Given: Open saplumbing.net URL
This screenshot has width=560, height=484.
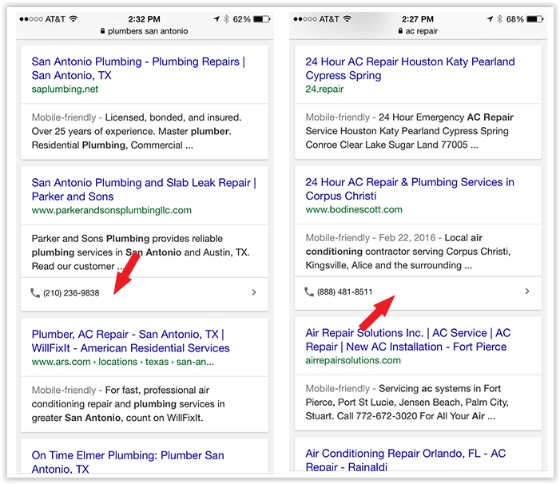Looking at the screenshot, I should [x=65, y=89].
